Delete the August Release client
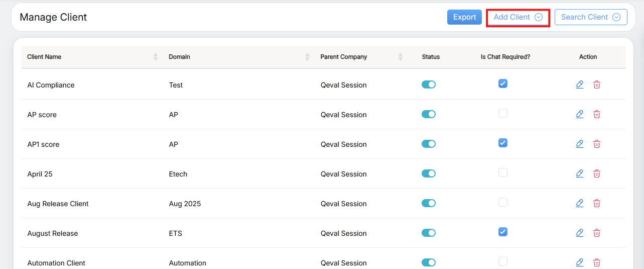Viewport: 644px width, 269px height. (596, 233)
